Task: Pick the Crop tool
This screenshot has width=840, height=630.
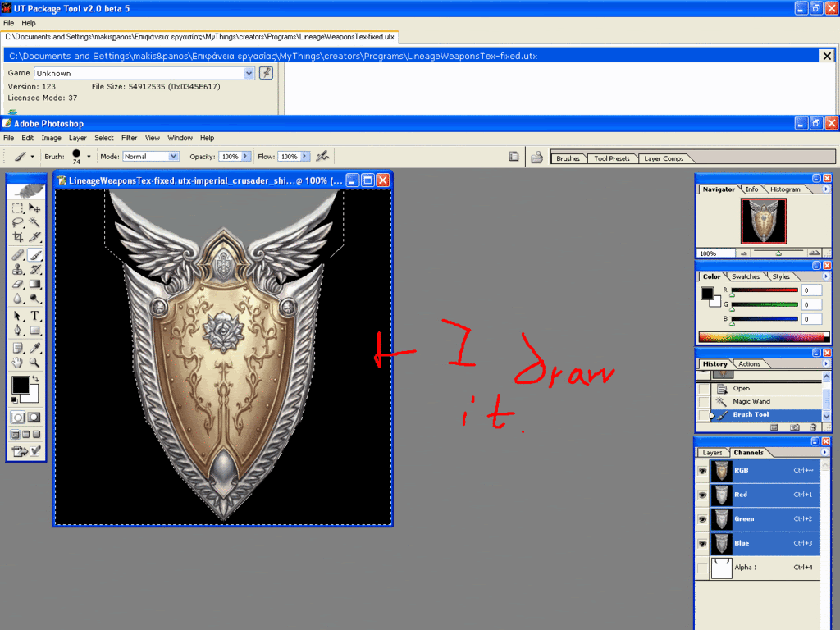Action: coord(18,236)
